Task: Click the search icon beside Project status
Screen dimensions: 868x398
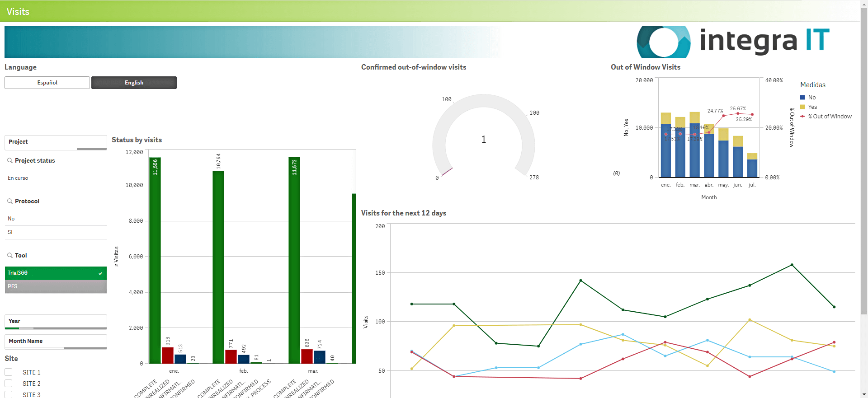Action: pos(10,160)
